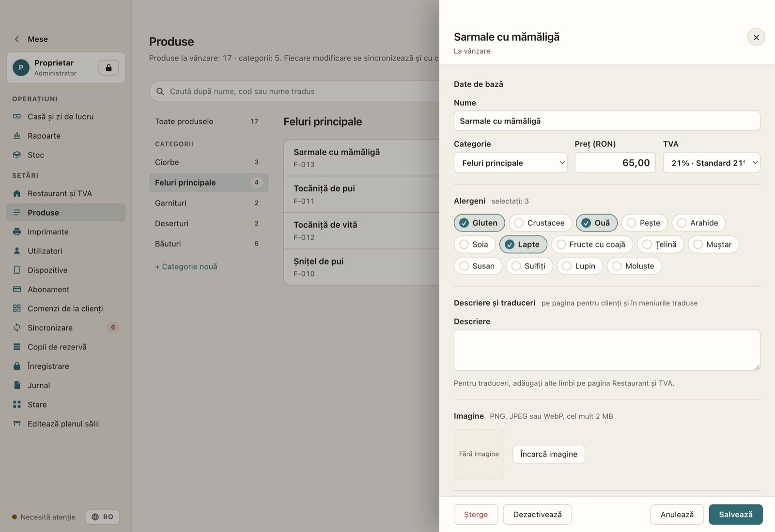
Task: Click the + Categorie nouă link
Action: (186, 266)
